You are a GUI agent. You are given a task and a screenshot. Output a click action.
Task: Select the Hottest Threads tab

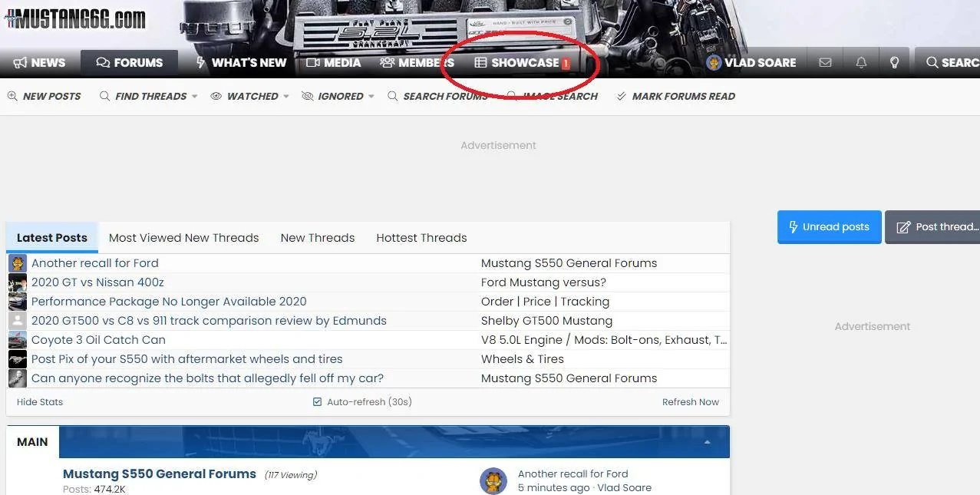pos(421,238)
